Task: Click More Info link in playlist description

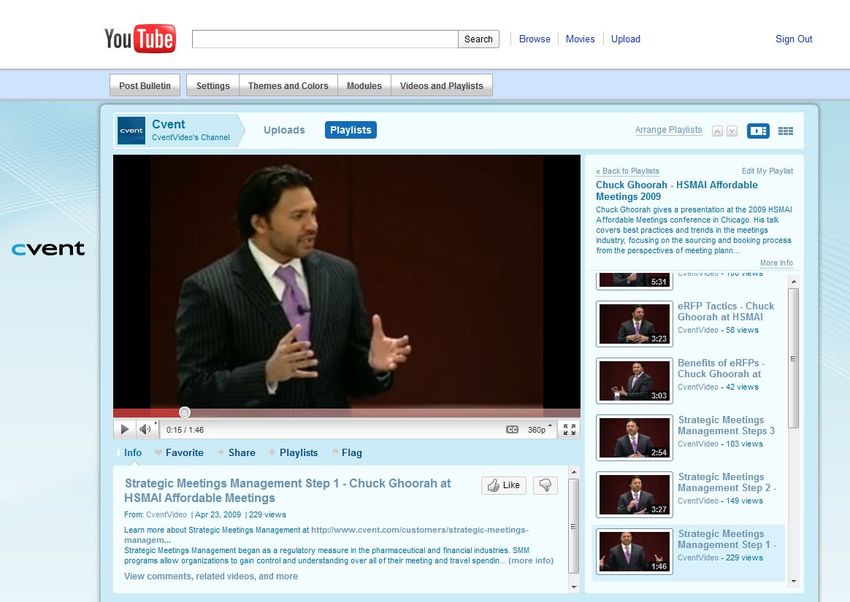Action: tap(776, 263)
